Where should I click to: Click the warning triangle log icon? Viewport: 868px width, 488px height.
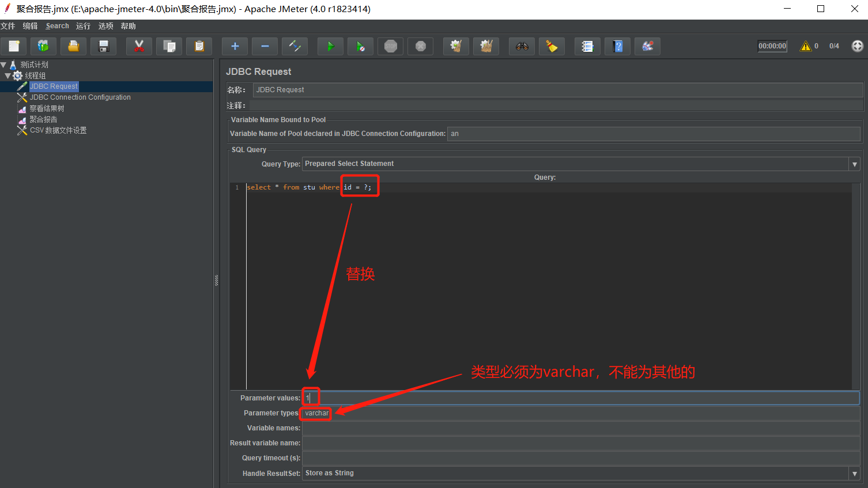point(806,46)
